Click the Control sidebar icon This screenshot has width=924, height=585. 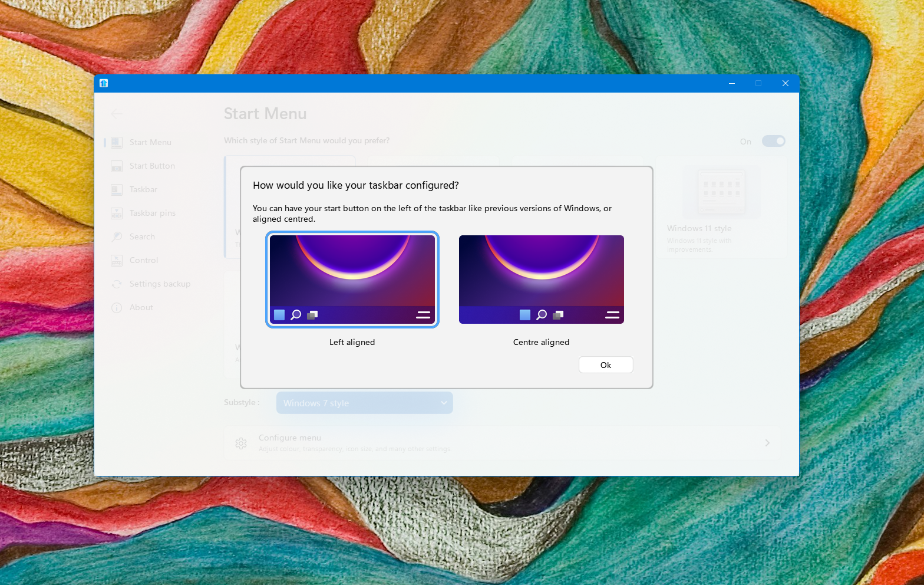[117, 260]
